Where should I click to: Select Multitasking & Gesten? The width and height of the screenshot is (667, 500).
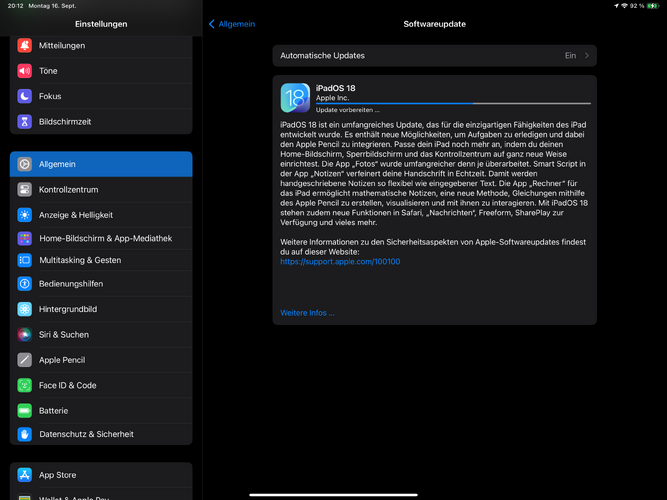(x=101, y=260)
